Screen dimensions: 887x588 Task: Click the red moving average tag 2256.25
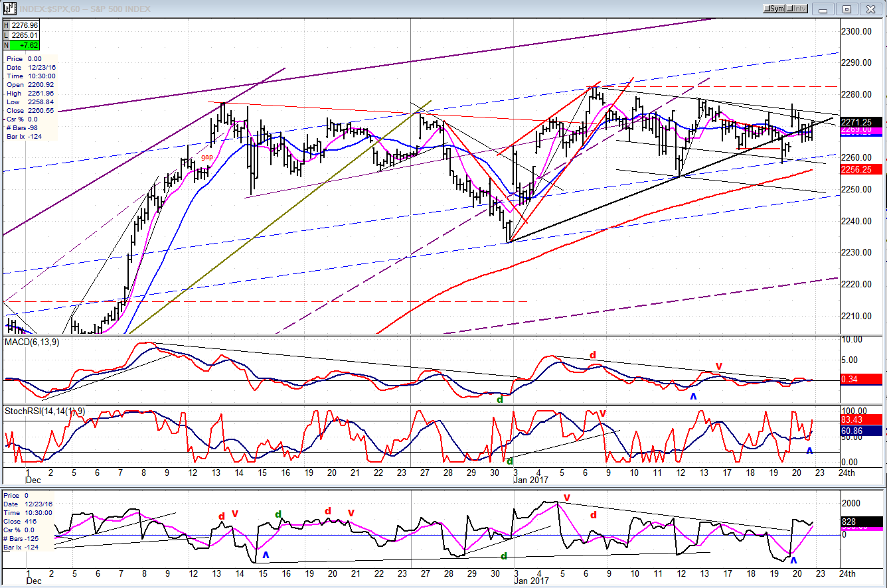[x=864, y=169]
